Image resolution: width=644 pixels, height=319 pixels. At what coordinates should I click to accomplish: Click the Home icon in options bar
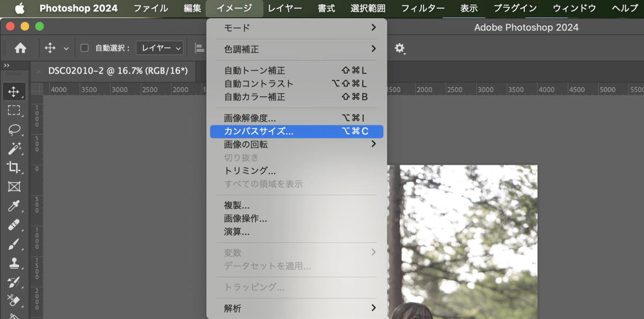pyautogui.click(x=20, y=48)
